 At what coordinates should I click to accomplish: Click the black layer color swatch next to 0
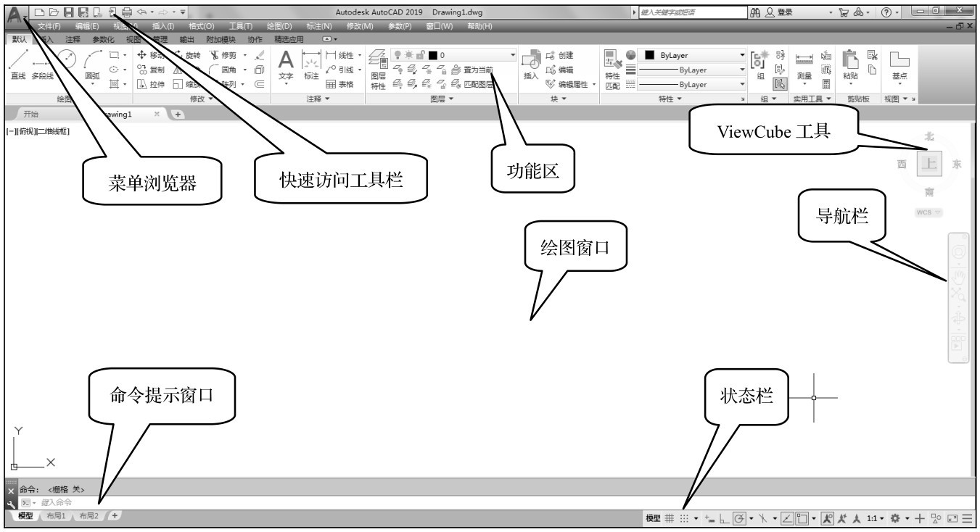[432, 55]
